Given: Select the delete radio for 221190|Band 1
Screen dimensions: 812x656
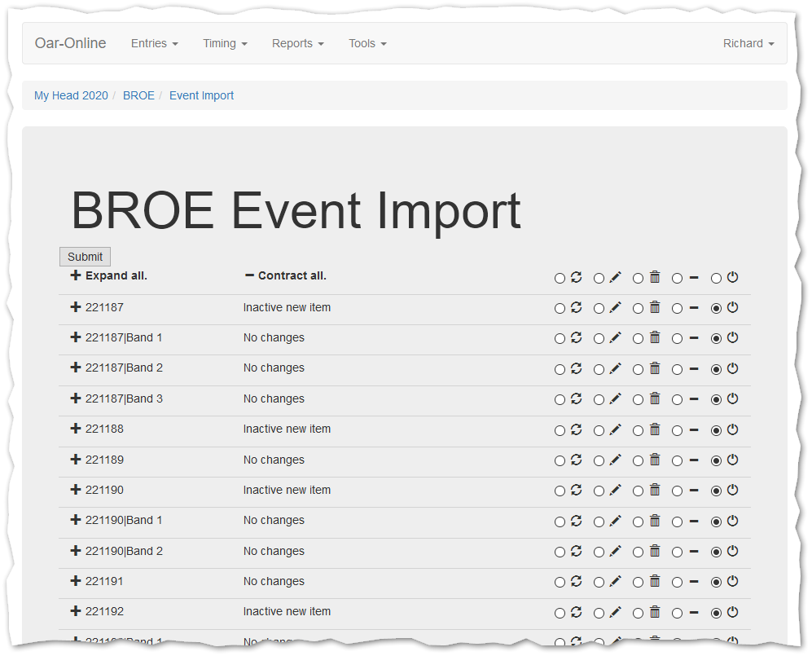Looking at the screenshot, I should point(638,522).
